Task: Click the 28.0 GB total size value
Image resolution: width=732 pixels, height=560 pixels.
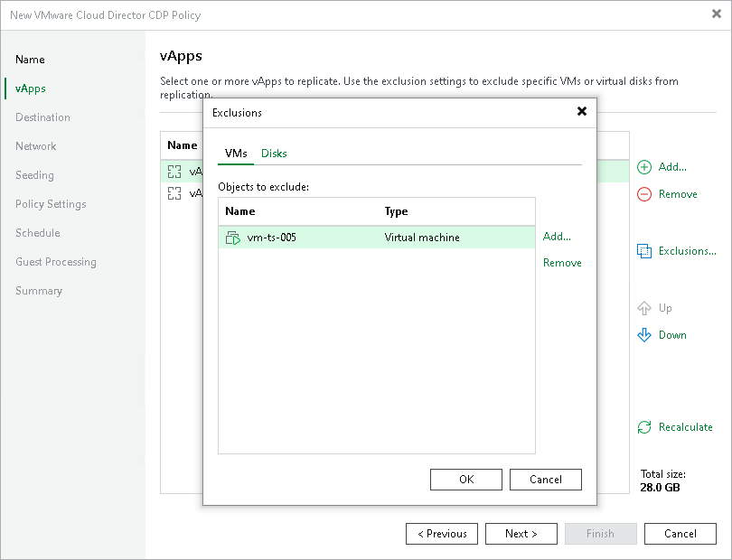Action: [x=660, y=488]
